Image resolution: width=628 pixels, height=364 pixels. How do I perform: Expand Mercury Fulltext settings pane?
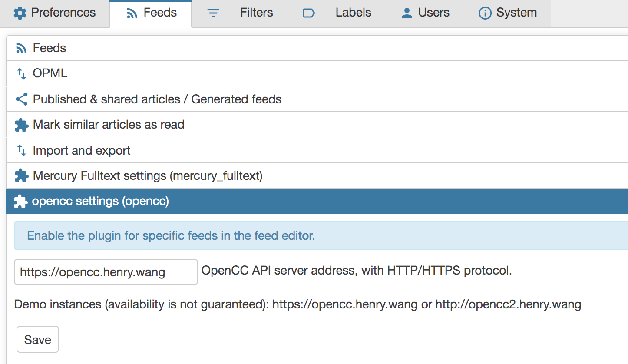coord(317,176)
